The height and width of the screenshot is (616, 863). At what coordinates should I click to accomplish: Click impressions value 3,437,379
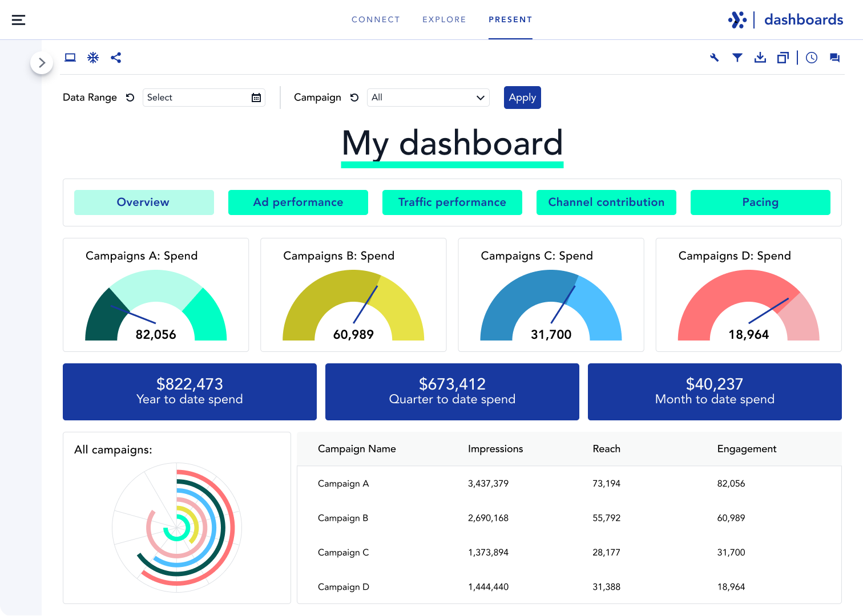coord(488,484)
